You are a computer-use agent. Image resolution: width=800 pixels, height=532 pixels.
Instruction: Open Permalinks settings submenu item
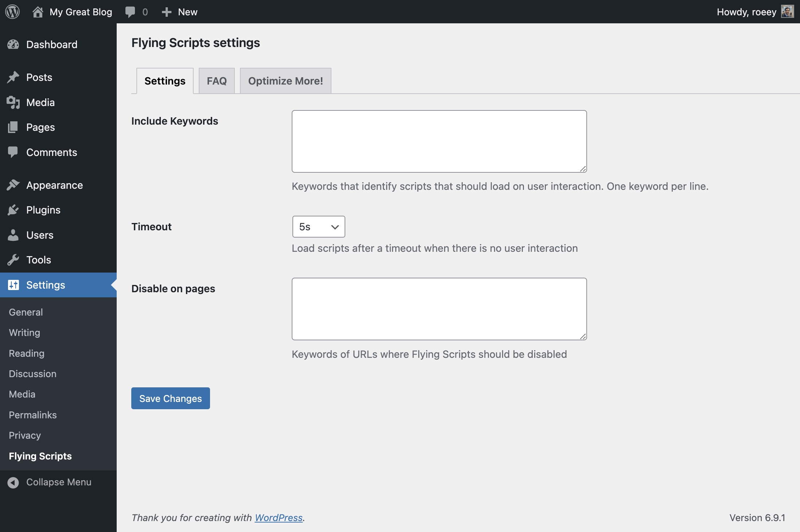tap(33, 415)
